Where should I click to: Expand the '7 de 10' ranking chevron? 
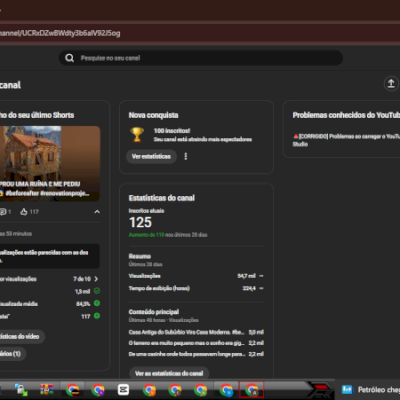click(x=96, y=279)
